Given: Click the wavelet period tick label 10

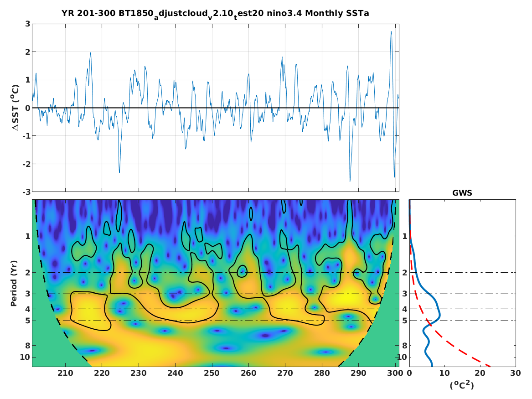Looking at the screenshot, I should pos(25,357).
